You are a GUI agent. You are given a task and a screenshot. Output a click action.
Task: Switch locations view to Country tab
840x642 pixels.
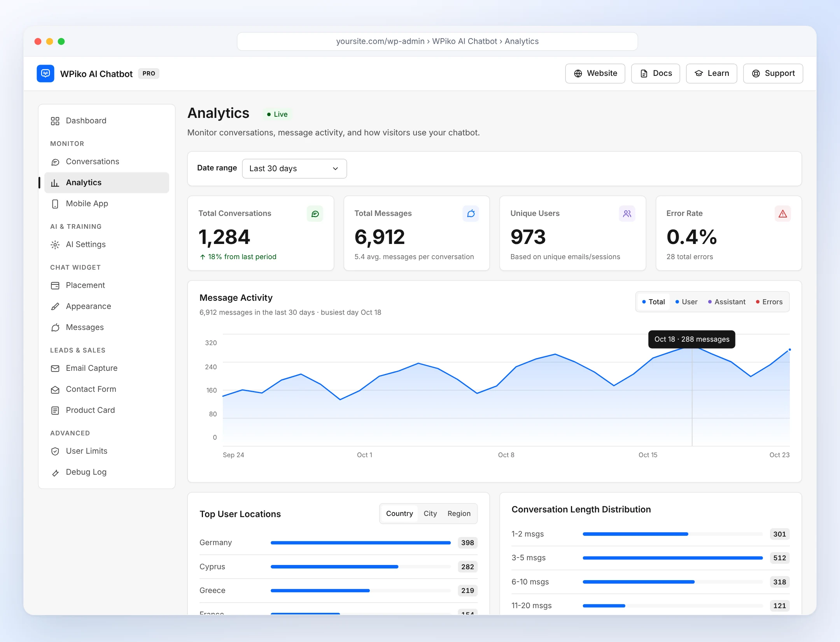tap(399, 514)
